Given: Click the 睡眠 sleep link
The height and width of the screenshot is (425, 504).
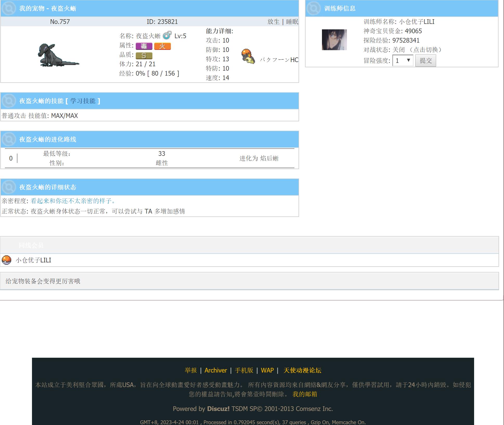Looking at the screenshot, I should (292, 22).
